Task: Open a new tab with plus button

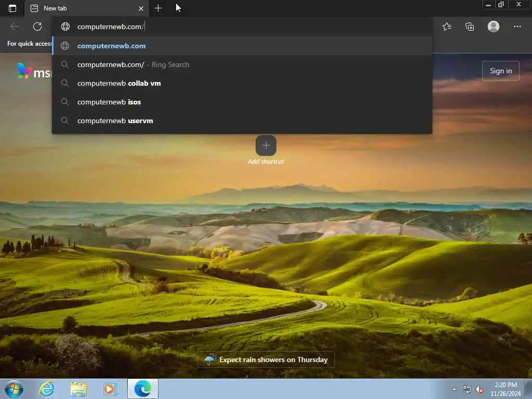Action: [x=158, y=8]
